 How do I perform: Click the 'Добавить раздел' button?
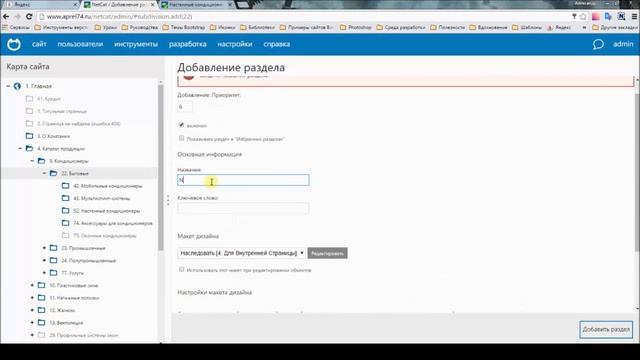click(606, 329)
